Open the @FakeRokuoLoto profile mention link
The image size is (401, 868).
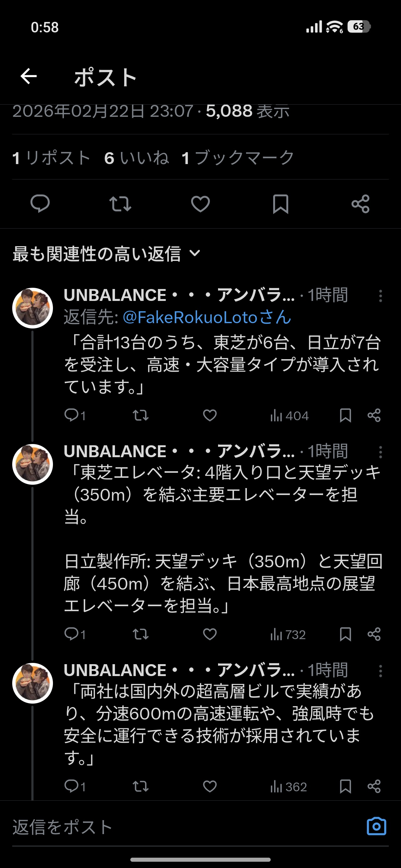click(207, 318)
